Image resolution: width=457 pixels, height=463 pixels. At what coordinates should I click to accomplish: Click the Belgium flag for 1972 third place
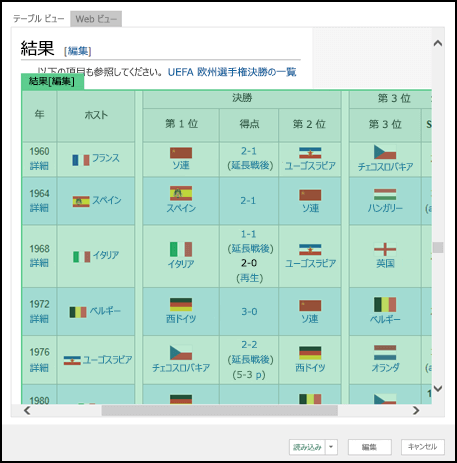(x=385, y=305)
